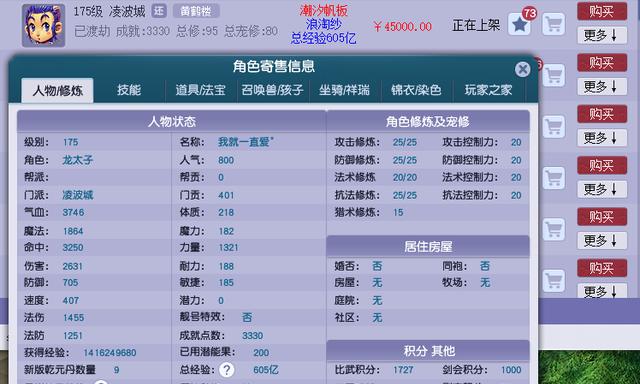Click the item name 浪淘纱
This screenshot has height=384, width=640.
click(x=324, y=24)
